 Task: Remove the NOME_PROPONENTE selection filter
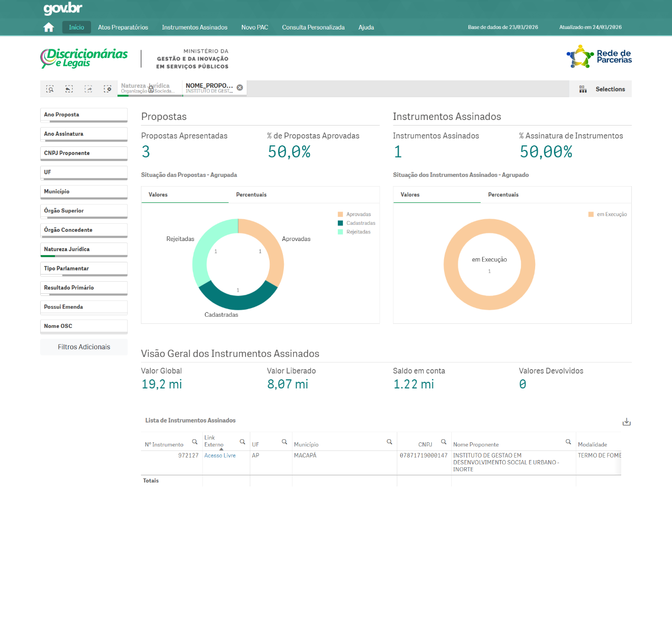click(240, 87)
